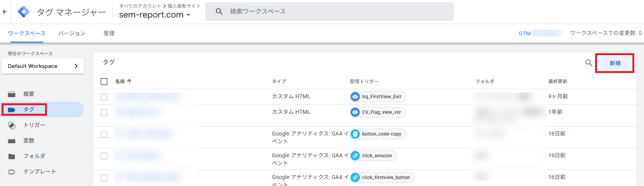644x186 pixels.
Task: Open the click_amazon trigger chip
Action: click(x=373, y=156)
